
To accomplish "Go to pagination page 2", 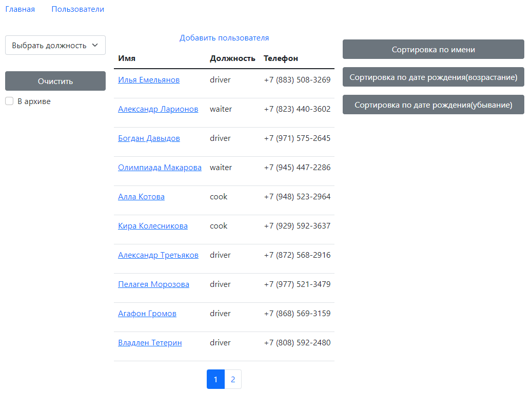I will pyautogui.click(x=233, y=379).
